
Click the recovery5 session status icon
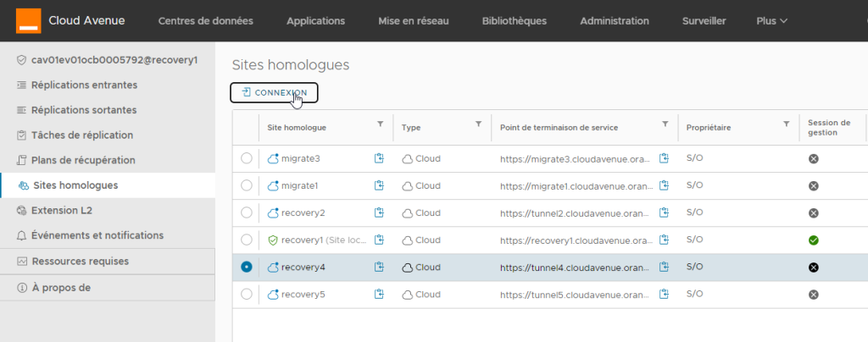(813, 295)
